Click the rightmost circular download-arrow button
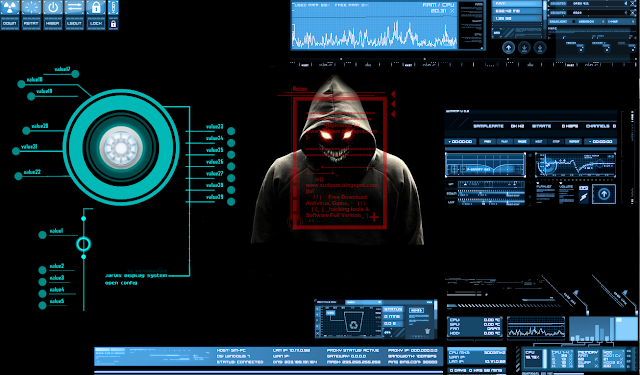The width and height of the screenshot is (640, 375). (x=540, y=48)
